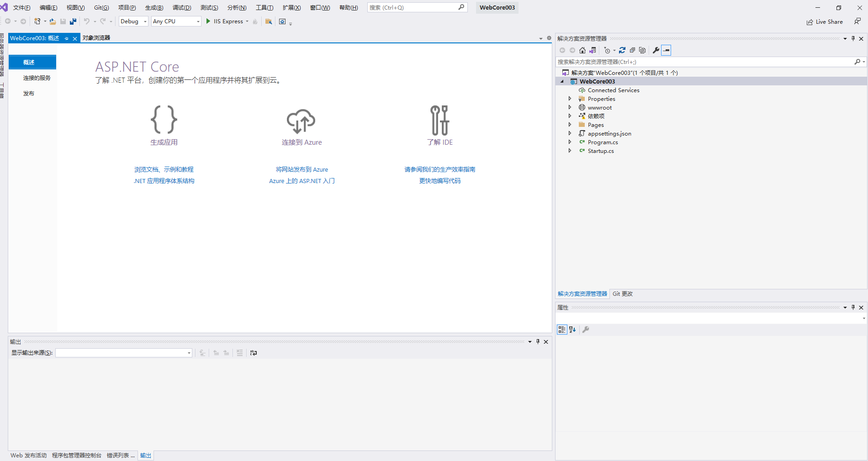Click the cloud Connect to Azure icon
This screenshot has width=868, height=461.
[x=301, y=121]
